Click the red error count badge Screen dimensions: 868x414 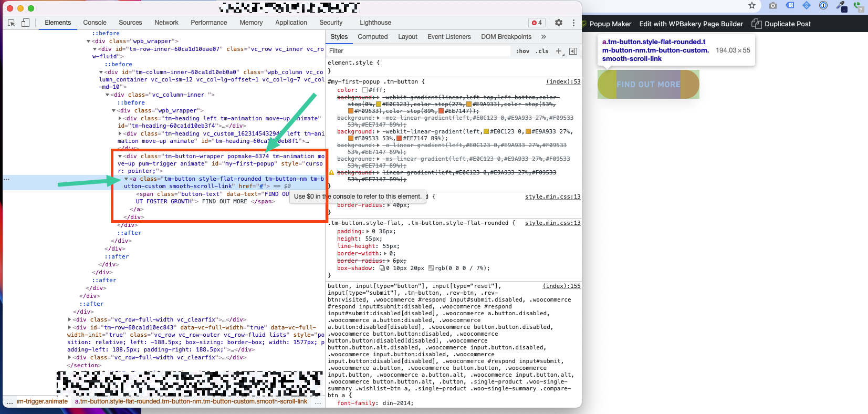pos(537,23)
